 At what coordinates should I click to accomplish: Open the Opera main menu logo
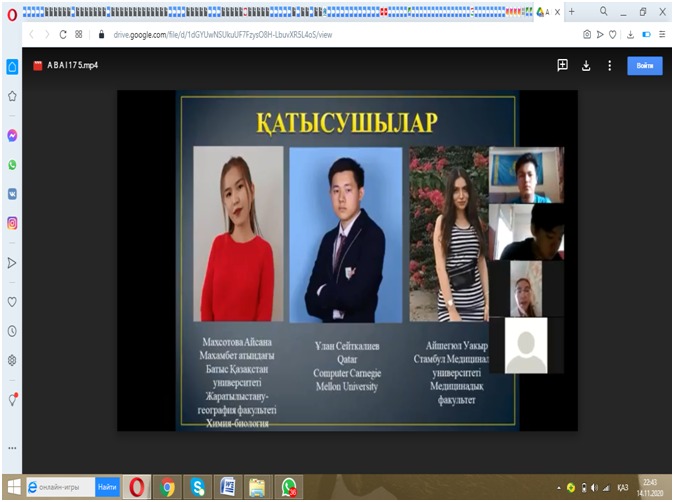click(x=12, y=12)
